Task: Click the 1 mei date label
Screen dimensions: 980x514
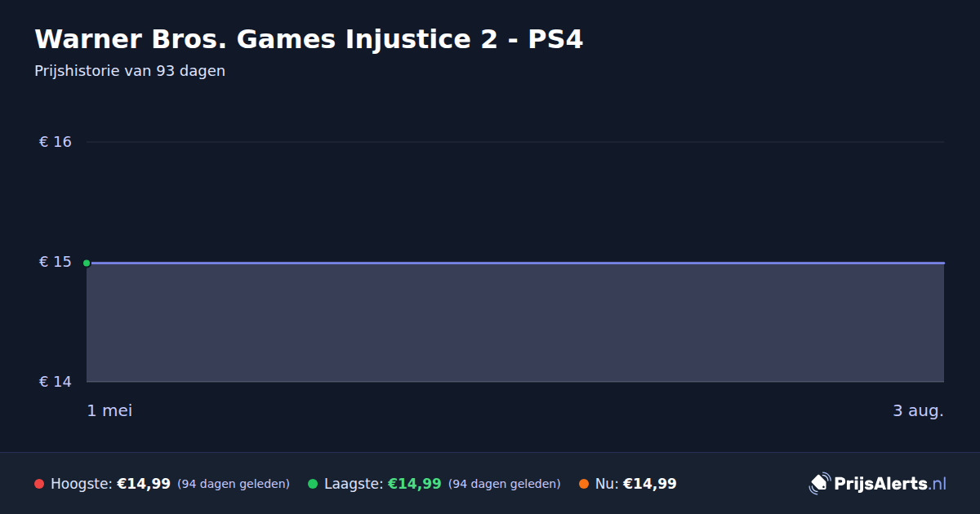Action: 109,410
